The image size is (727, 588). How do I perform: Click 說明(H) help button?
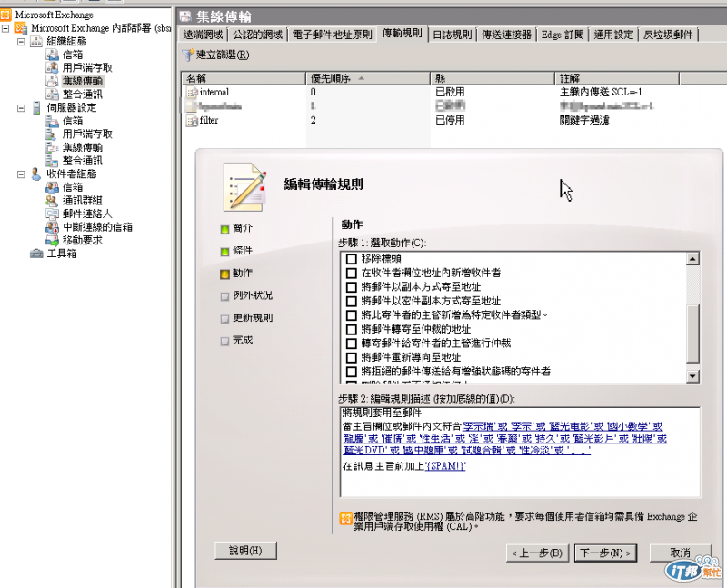245,551
